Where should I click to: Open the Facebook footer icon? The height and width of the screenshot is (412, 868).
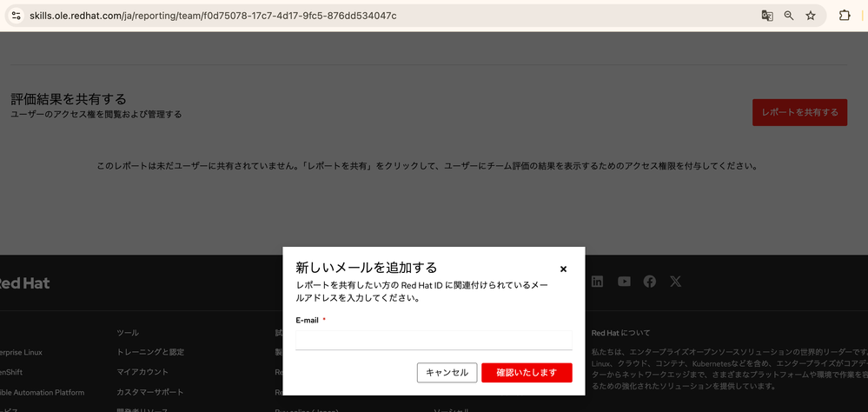point(649,282)
